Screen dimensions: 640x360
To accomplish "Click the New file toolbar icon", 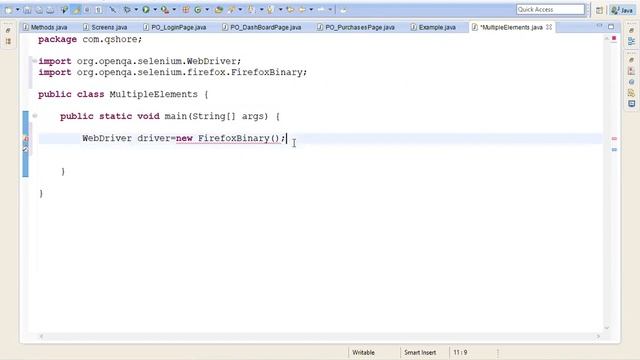I will click(9, 10).
